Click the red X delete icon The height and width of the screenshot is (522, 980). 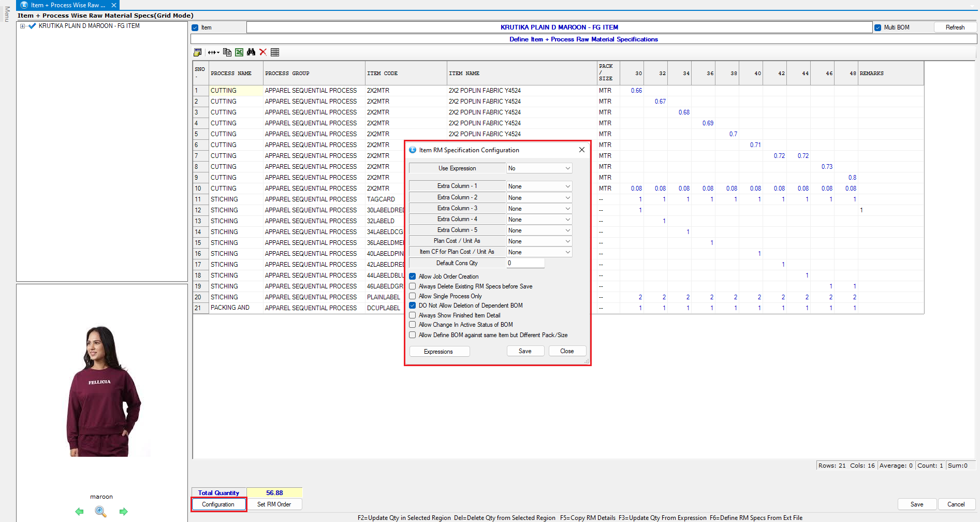pyautogui.click(x=263, y=52)
